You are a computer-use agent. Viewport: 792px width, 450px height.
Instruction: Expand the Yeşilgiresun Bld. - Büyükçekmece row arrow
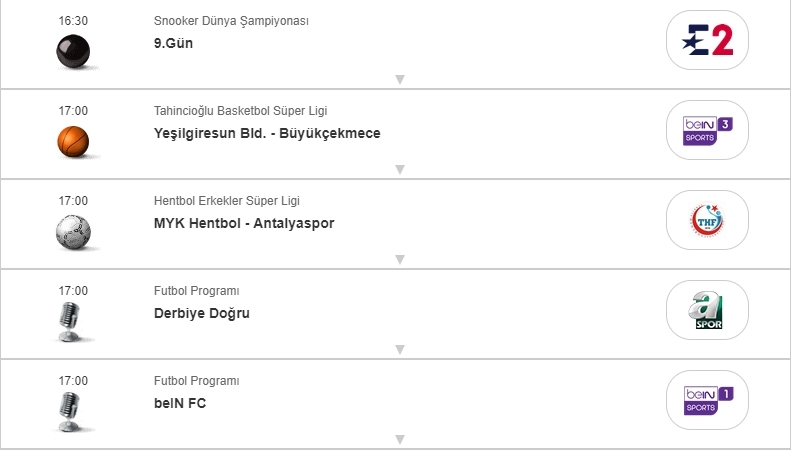399,169
